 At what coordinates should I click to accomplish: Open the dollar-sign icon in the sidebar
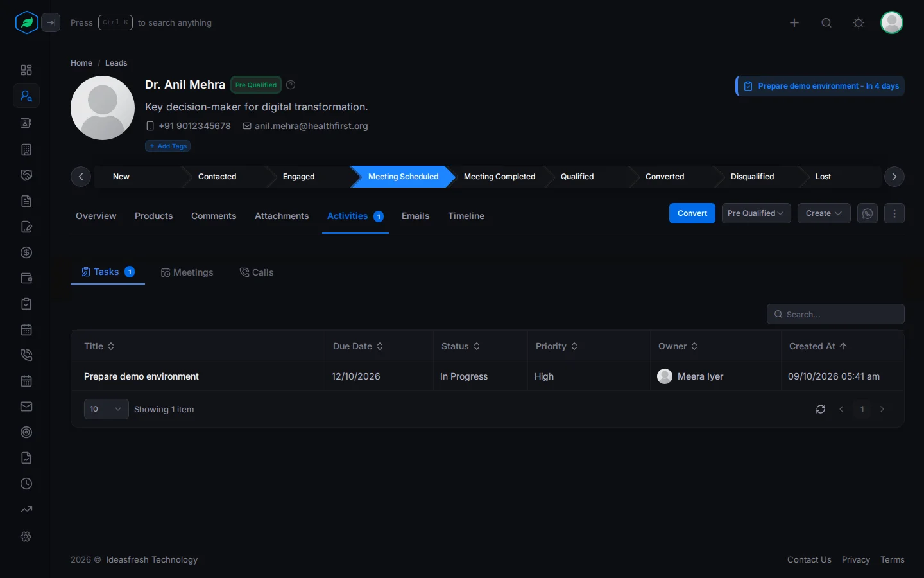[26, 252]
